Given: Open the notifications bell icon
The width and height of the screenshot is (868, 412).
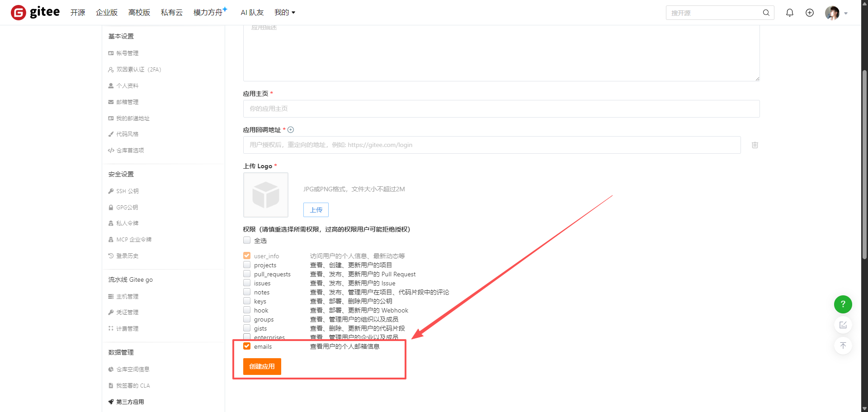Looking at the screenshot, I should 789,13.
